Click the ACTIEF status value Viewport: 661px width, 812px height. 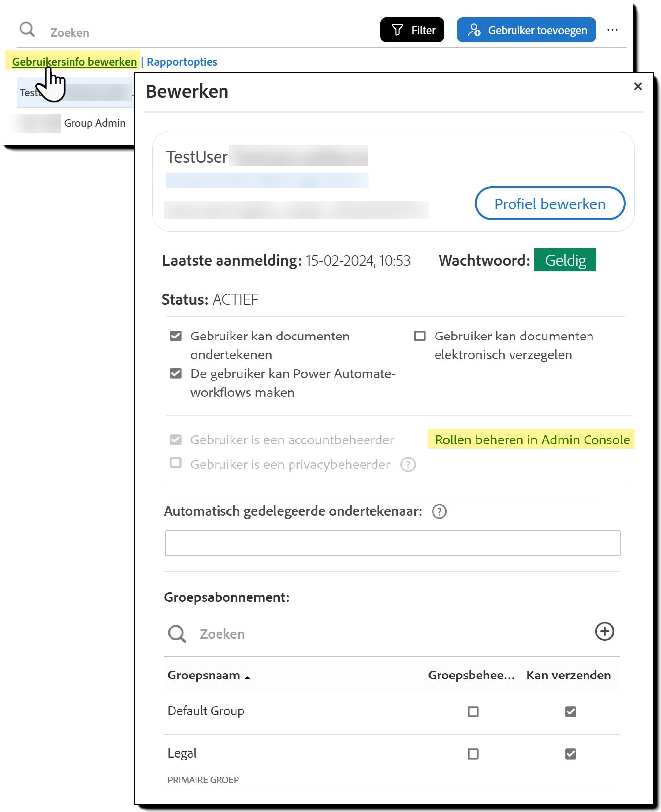235,300
